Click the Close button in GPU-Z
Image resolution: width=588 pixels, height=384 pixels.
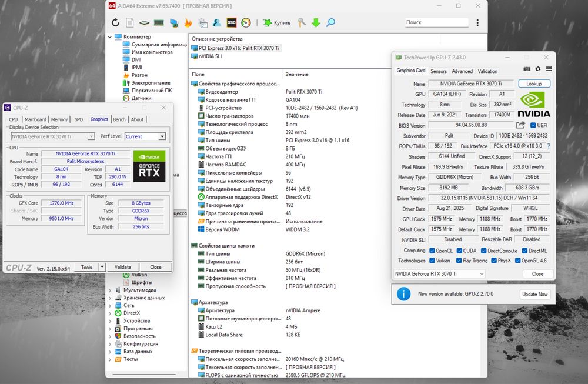(538, 274)
